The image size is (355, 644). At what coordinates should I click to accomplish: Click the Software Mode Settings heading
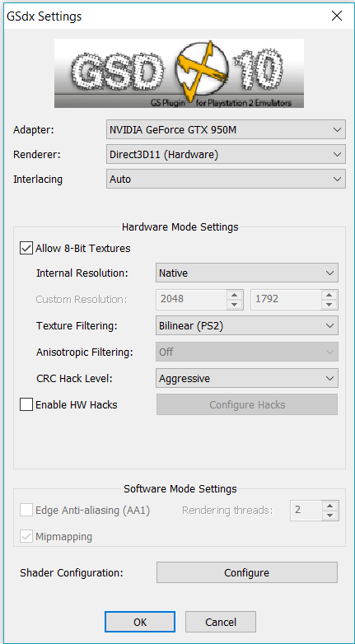point(180,489)
